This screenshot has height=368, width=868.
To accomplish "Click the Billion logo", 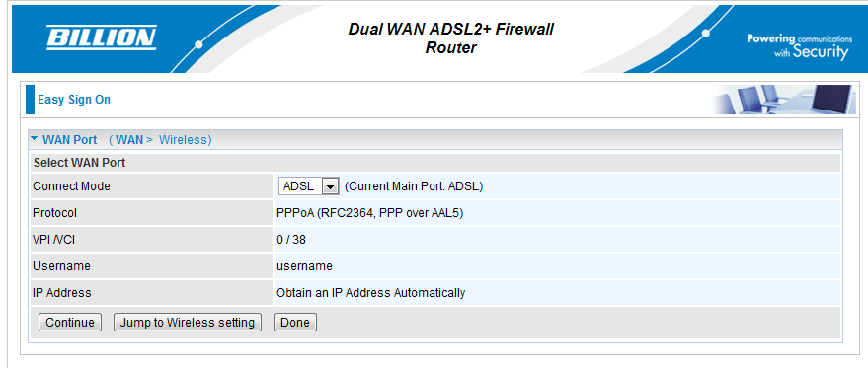I will point(102,37).
